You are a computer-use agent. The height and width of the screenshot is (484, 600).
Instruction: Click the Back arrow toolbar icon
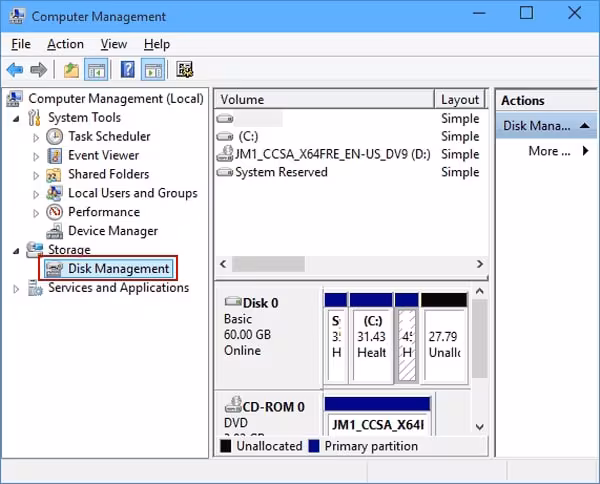tap(15, 70)
